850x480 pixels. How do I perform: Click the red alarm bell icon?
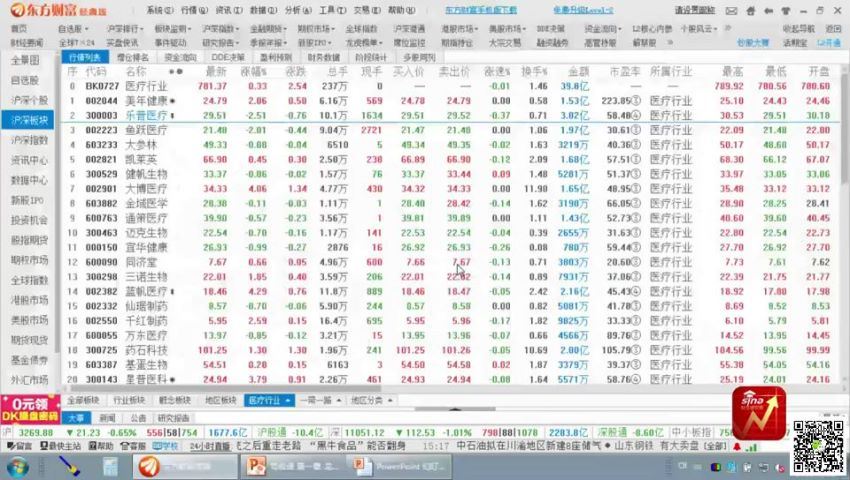pyautogui.click(x=737, y=446)
